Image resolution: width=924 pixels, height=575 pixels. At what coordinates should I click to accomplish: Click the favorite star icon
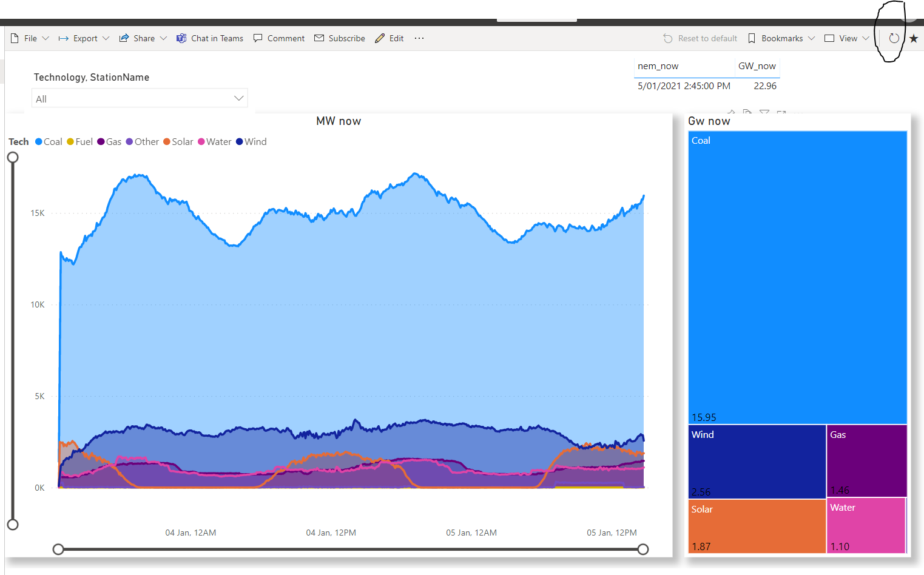[914, 38]
